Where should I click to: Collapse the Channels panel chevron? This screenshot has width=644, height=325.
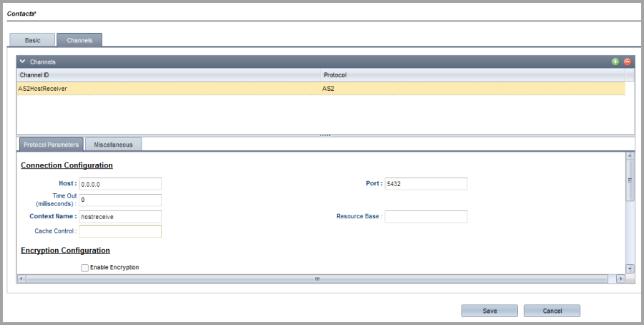pos(23,62)
